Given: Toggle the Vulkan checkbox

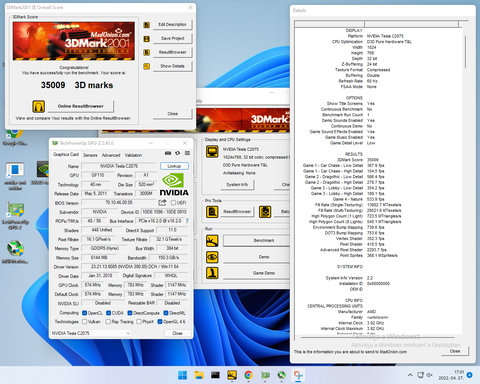Looking at the screenshot, I should (x=85, y=322).
